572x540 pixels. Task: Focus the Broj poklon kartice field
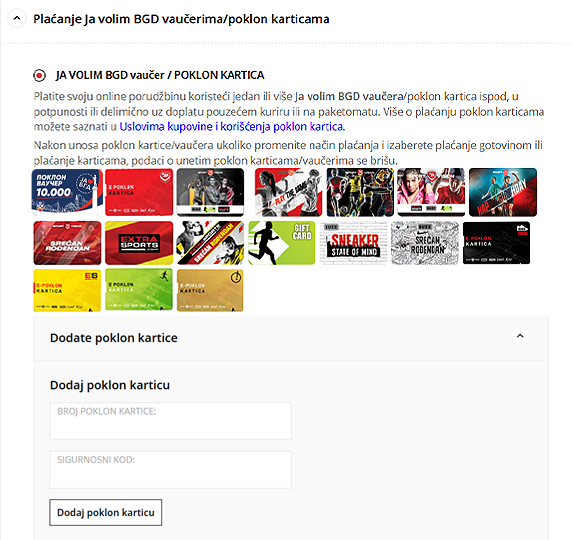point(170,421)
